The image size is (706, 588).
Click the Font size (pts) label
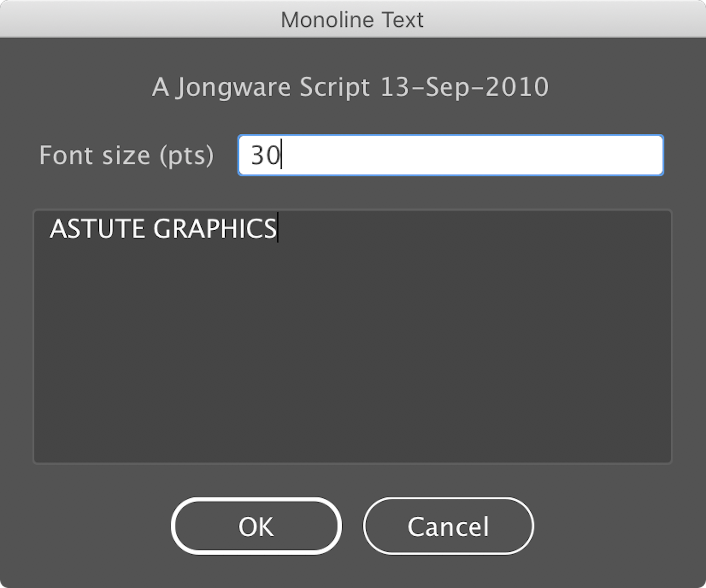pos(126,155)
